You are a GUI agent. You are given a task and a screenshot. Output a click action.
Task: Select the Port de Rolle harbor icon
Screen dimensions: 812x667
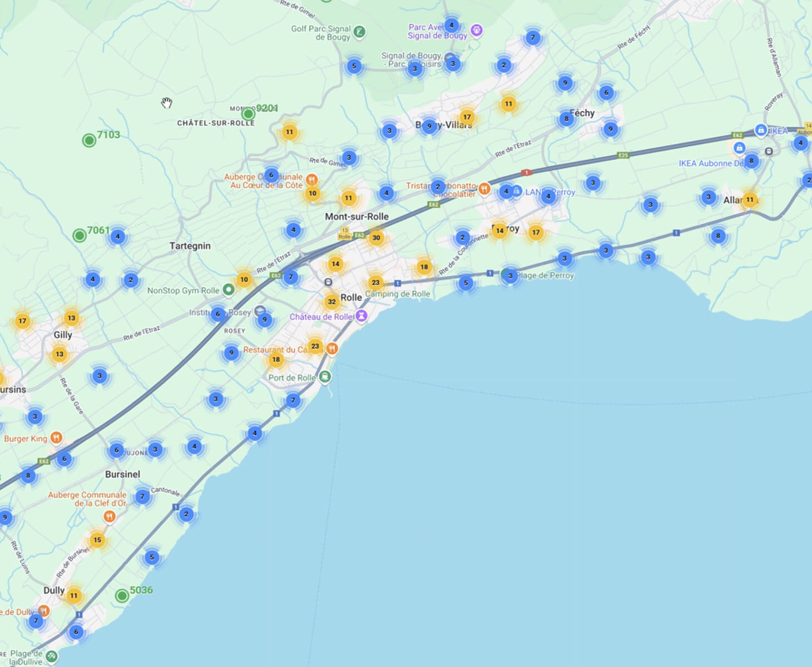(325, 377)
